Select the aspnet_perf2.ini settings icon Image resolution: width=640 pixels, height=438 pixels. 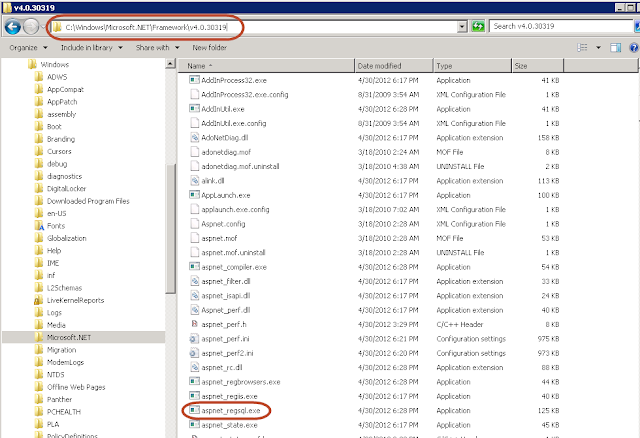(x=194, y=353)
